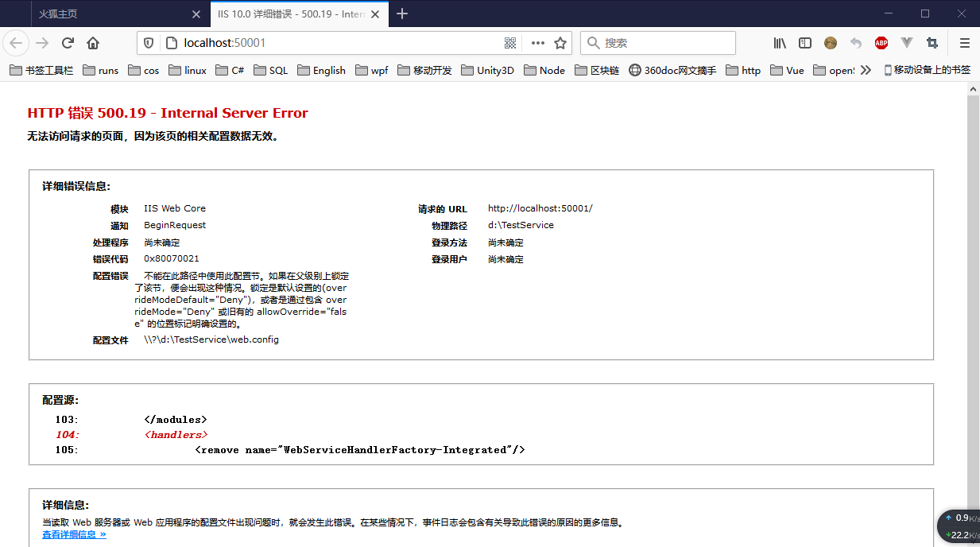Open the Node bookmark folder
Image resolution: width=980 pixels, height=547 pixels.
[544, 70]
